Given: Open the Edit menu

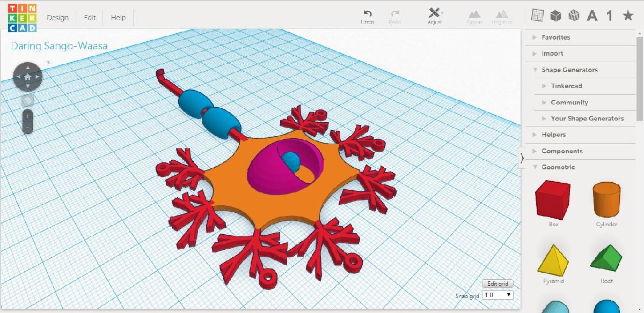Looking at the screenshot, I should click(90, 18).
